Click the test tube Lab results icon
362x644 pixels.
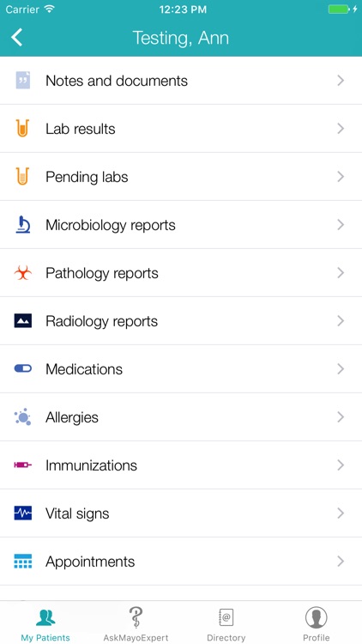(x=22, y=129)
